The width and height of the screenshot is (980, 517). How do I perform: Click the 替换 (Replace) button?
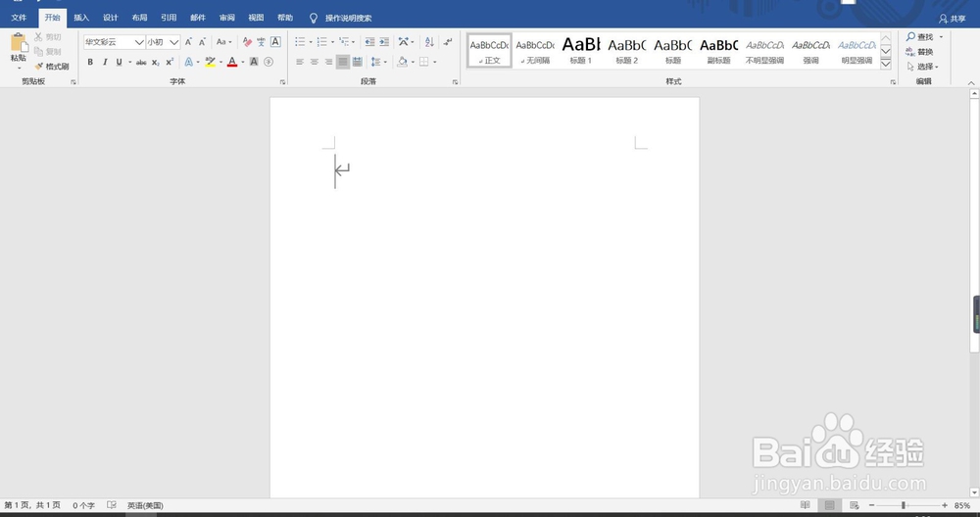click(920, 52)
